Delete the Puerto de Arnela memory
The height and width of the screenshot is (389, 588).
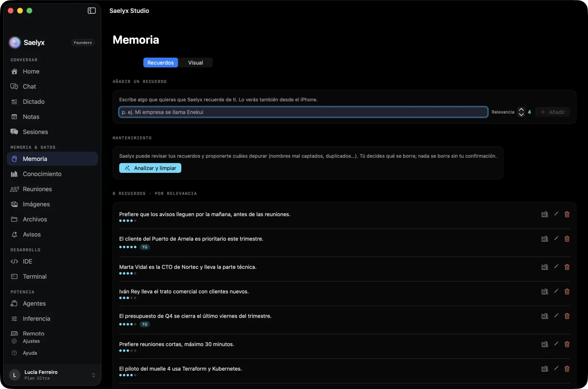(567, 239)
